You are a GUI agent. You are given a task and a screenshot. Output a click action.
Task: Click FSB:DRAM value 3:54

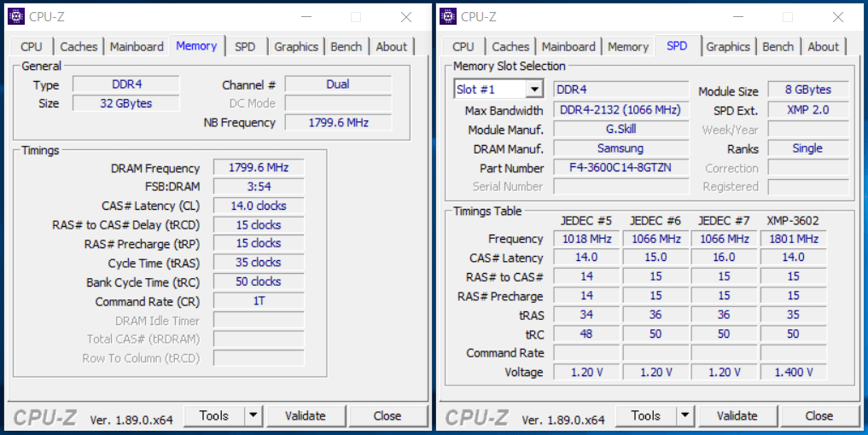(259, 187)
